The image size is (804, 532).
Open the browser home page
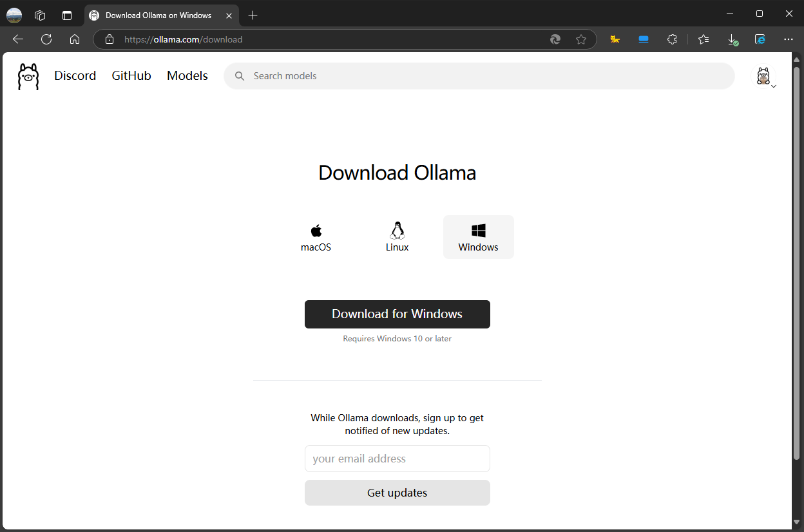75,39
